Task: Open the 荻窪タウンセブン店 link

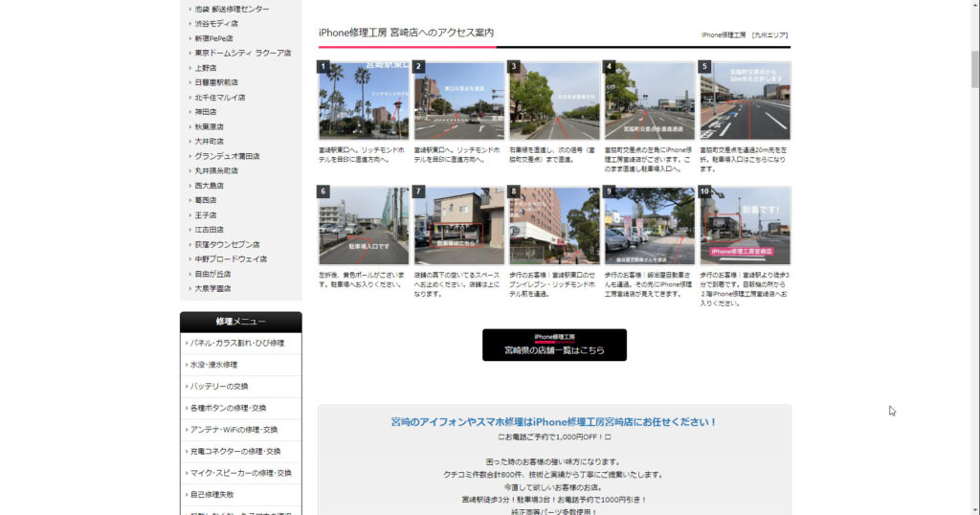Action: pyautogui.click(x=227, y=244)
